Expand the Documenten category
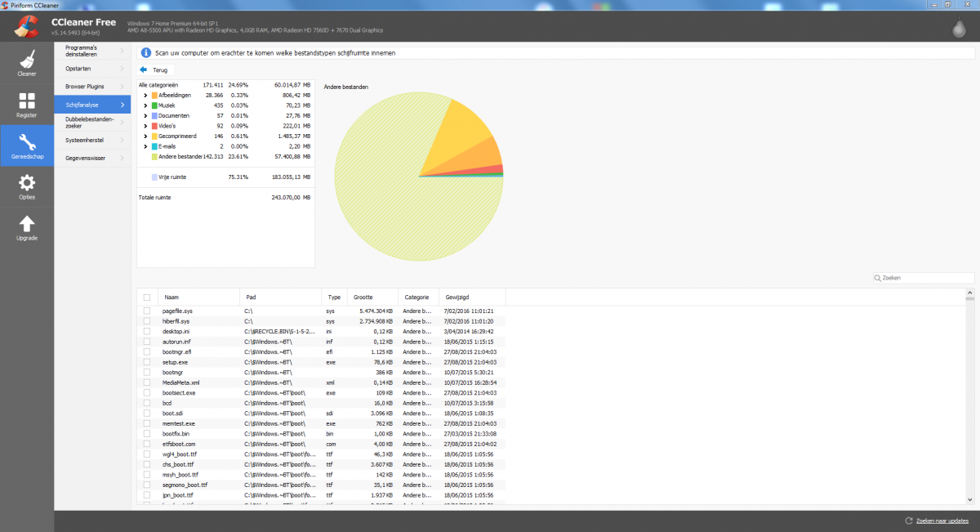 (145, 116)
